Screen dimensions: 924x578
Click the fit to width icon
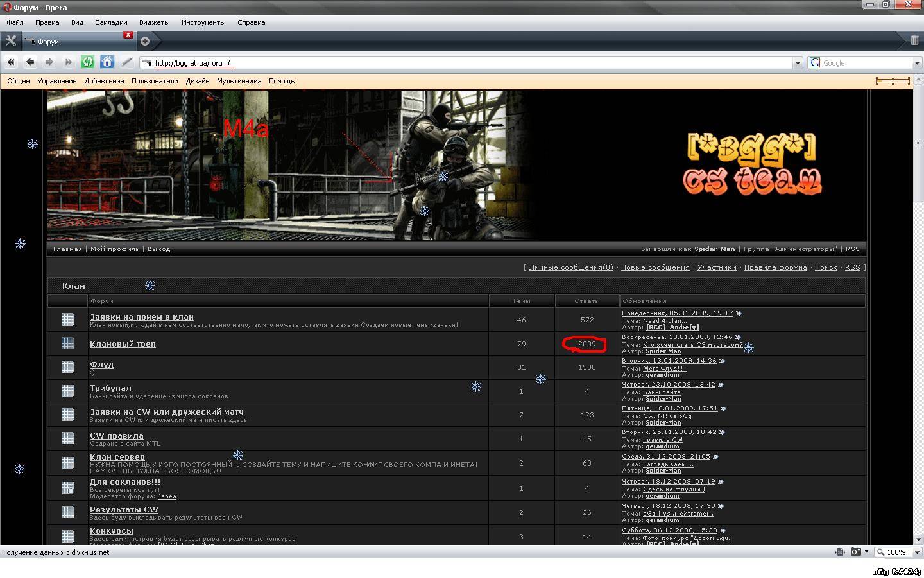(x=840, y=552)
